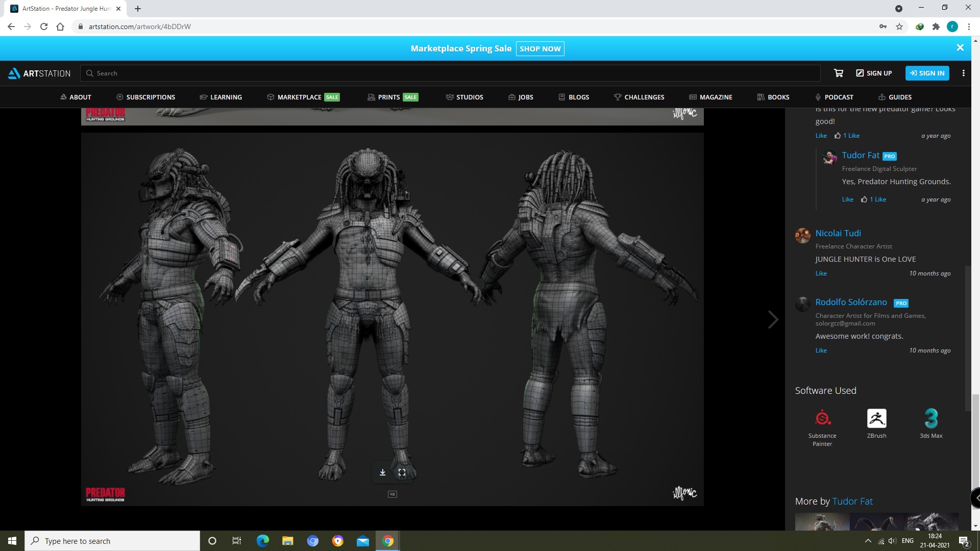
Task: Like Rodolfo Solórzano's comment
Action: [821, 350]
